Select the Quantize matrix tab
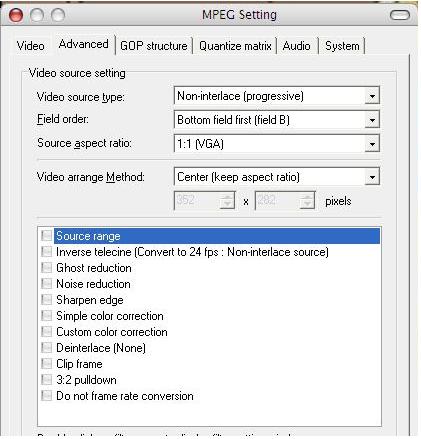Viewport: 421px width, 439px height. (235, 46)
